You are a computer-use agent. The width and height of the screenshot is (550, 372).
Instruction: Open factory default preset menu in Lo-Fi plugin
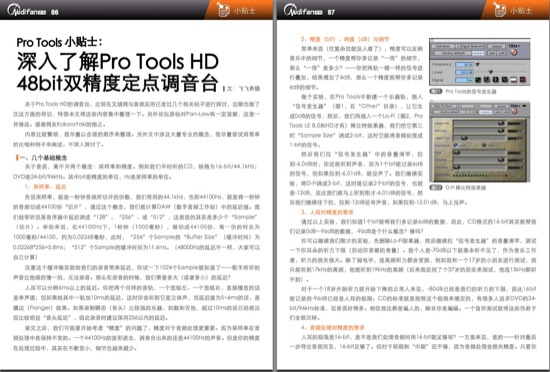point(449,112)
